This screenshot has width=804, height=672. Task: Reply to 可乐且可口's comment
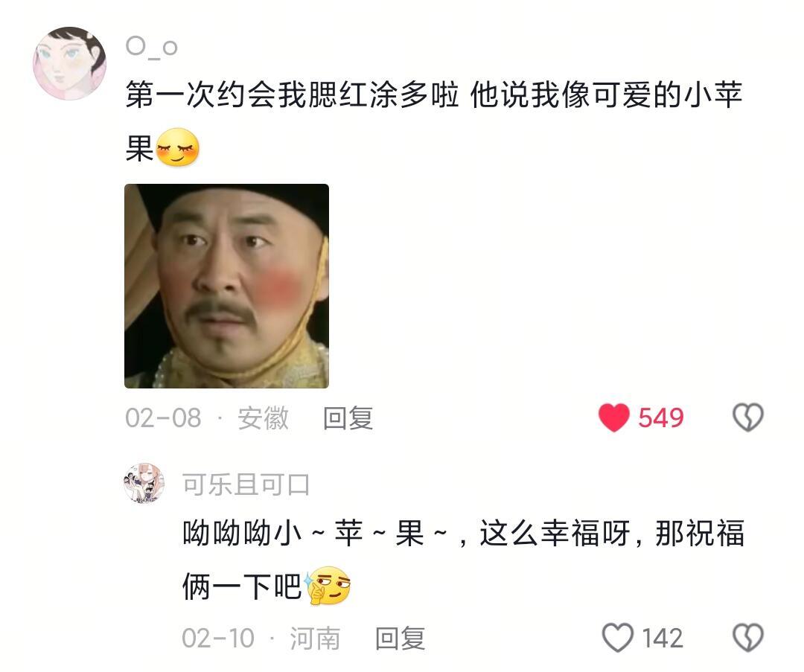(400, 639)
